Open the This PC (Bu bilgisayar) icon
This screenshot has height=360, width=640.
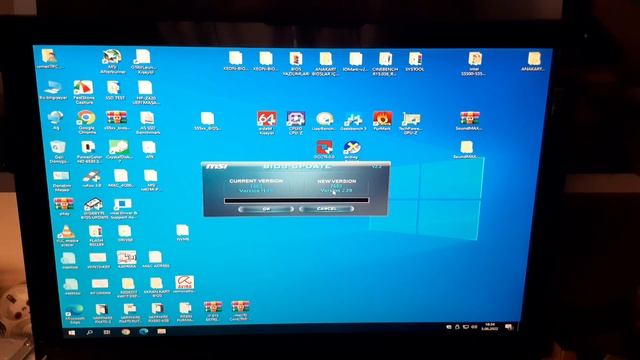pos(53,90)
